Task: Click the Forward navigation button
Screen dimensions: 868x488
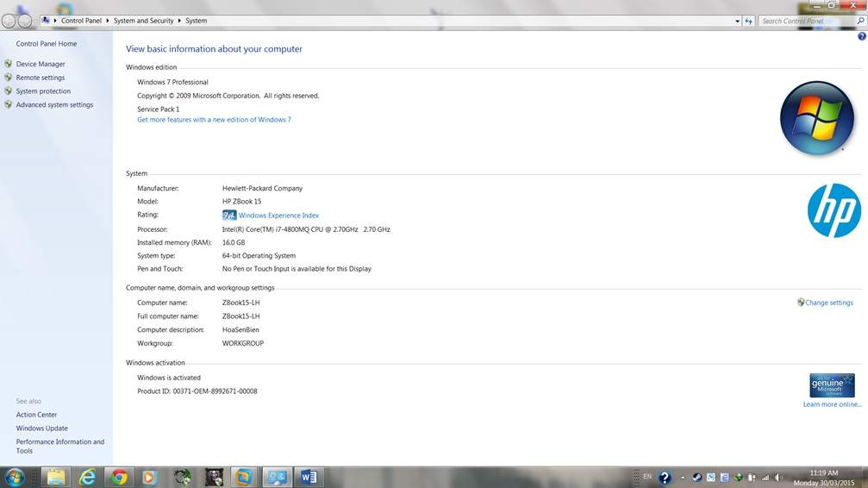Action: 25,21
